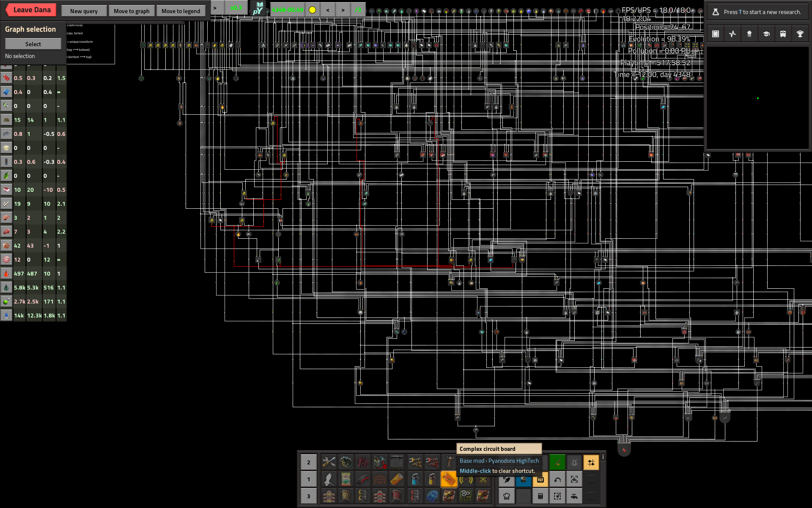812x508 pixels.
Task: Select the repair pack wrench quickbar slot
Action: 329,462
